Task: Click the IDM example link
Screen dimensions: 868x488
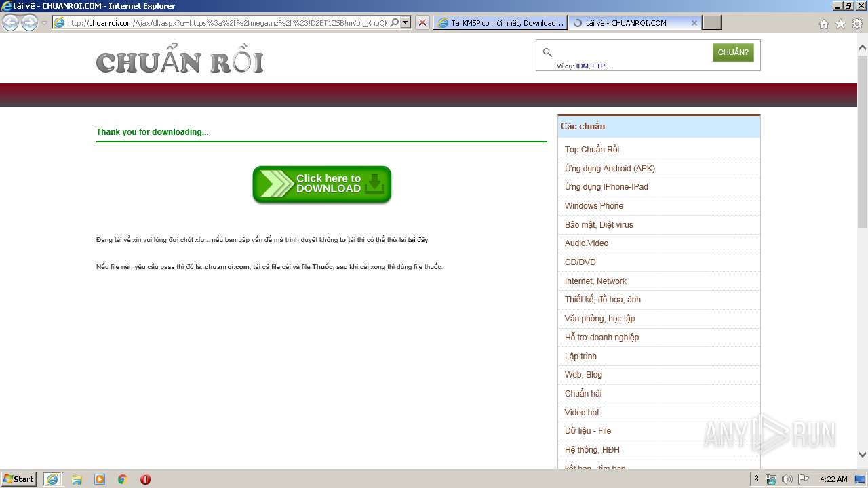Action: point(582,66)
